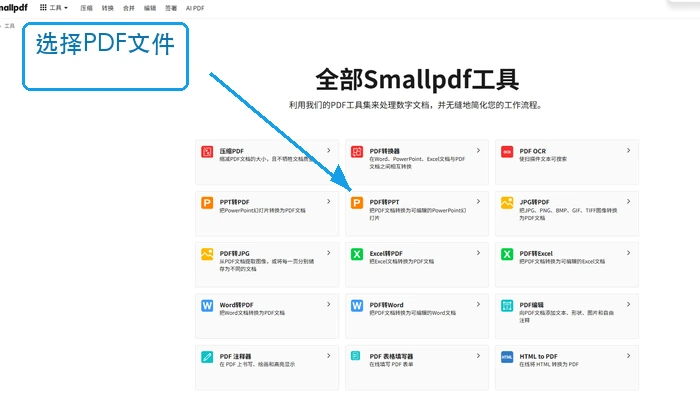Expand the PDF转JPG card chevron

pos(329,253)
